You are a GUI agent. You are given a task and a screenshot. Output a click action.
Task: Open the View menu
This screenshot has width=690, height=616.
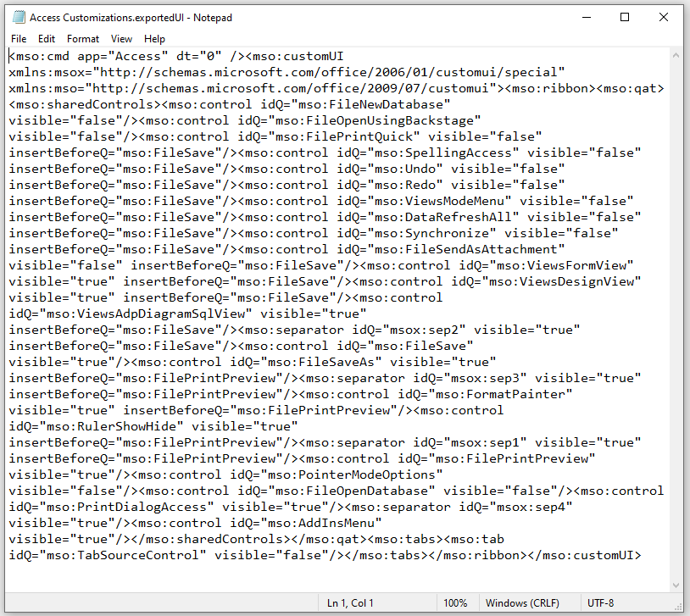pyautogui.click(x=121, y=39)
